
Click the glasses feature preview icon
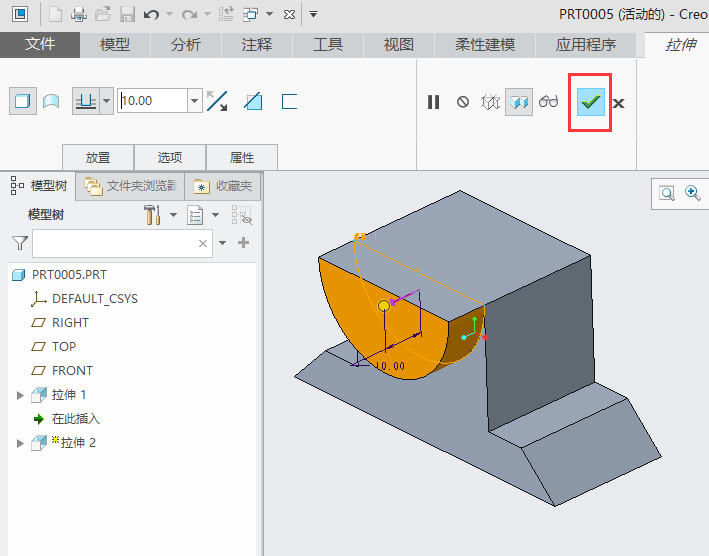pyautogui.click(x=549, y=102)
